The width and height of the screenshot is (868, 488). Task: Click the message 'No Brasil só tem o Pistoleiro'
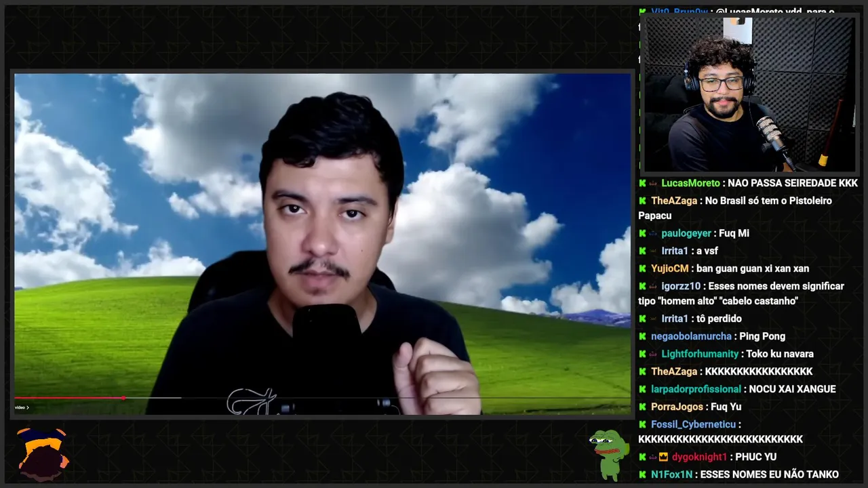pos(768,201)
